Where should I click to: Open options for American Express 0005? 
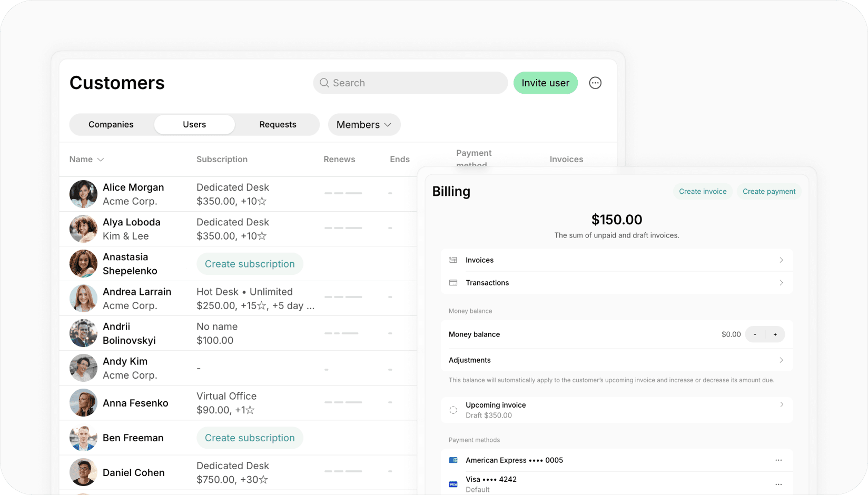point(778,460)
